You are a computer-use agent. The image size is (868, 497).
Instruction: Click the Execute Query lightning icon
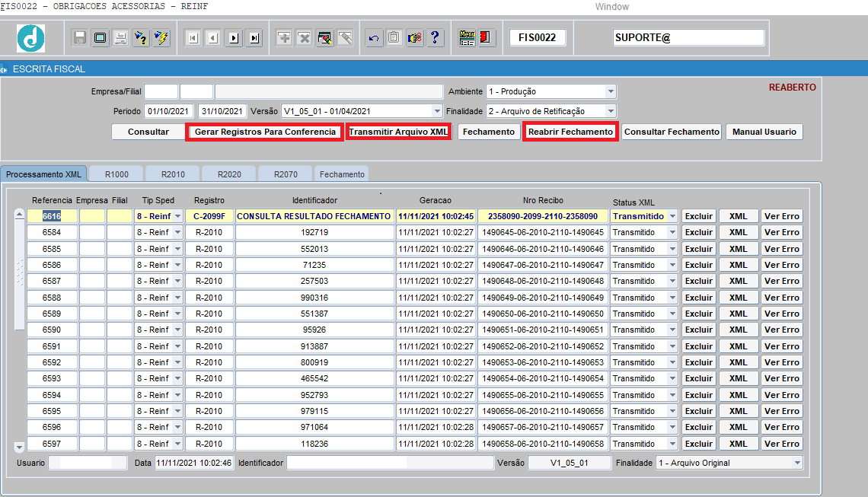161,37
